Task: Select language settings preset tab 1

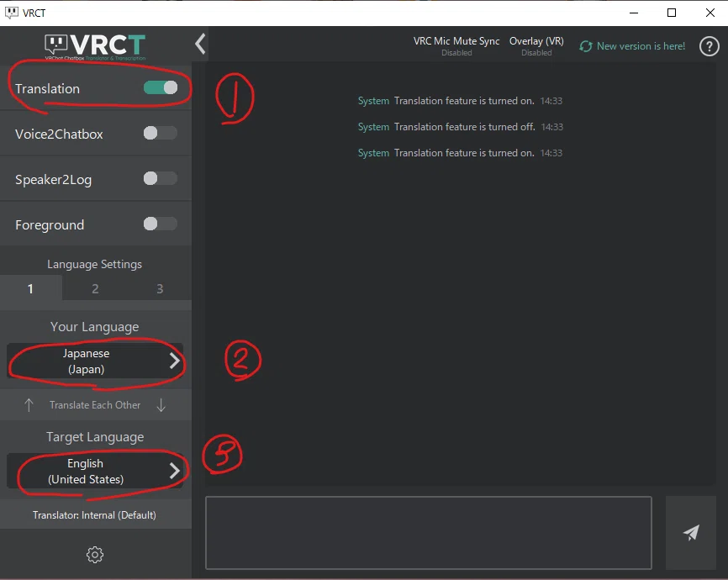Action: 30,288
